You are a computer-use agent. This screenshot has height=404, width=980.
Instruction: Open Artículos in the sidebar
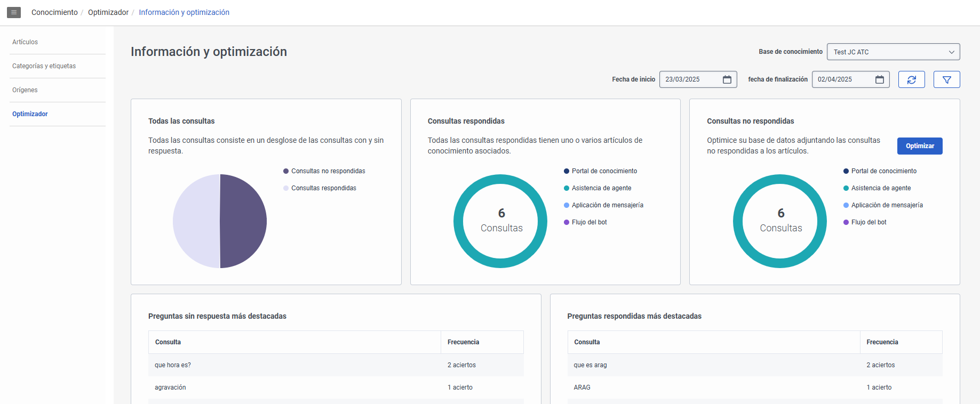click(25, 42)
